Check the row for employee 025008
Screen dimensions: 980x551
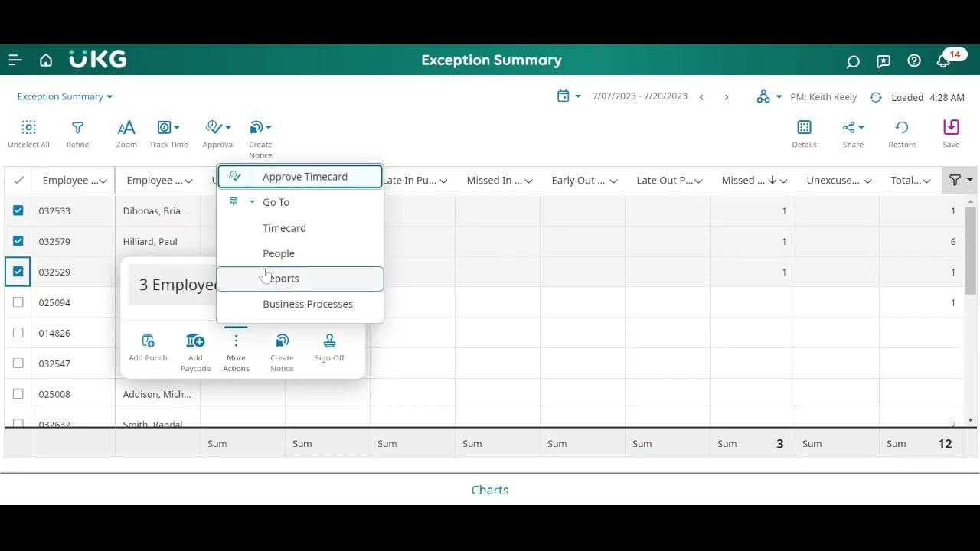[x=18, y=394]
